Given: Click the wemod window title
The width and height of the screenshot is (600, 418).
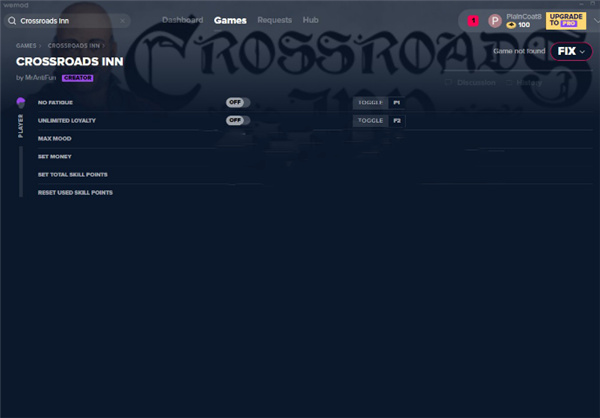Looking at the screenshot, I should 16,5.
